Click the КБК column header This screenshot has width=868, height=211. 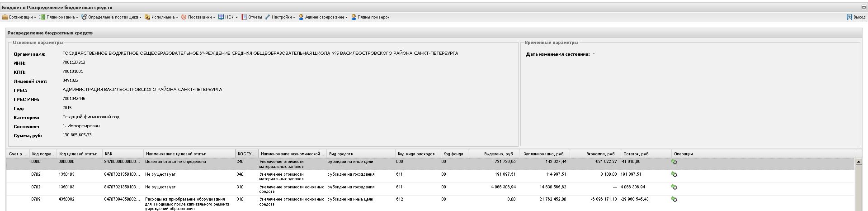tap(123, 154)
